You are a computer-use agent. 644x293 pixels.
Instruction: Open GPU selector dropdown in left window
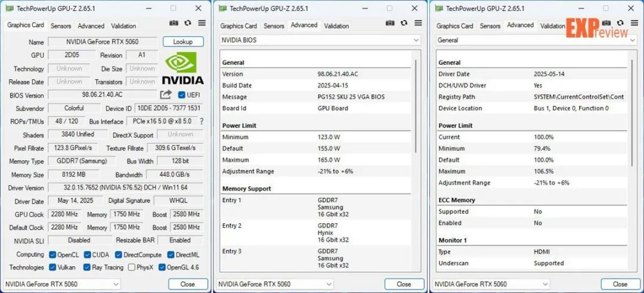tap(62, 284)
